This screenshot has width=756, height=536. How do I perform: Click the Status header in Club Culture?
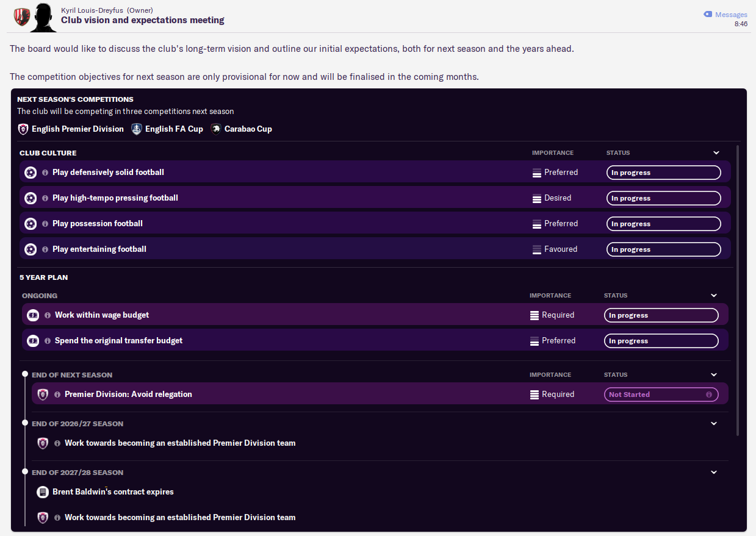(x=618, y=153)
